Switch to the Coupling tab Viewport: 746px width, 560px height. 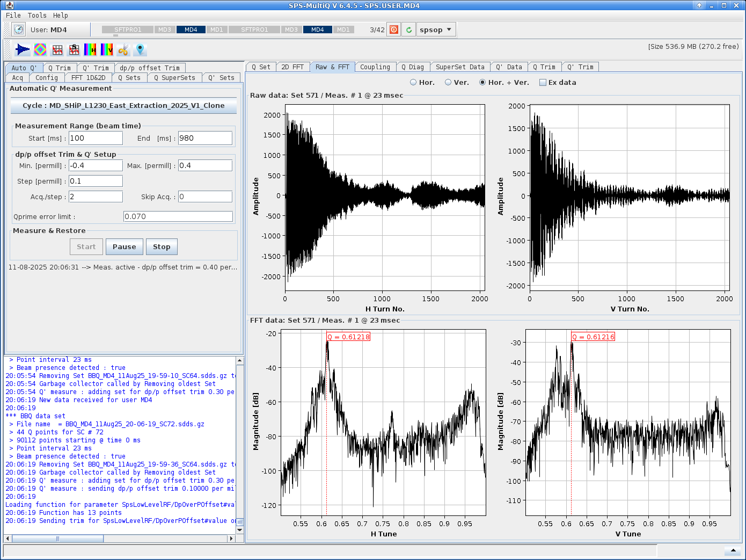click(x=375, y=67)
